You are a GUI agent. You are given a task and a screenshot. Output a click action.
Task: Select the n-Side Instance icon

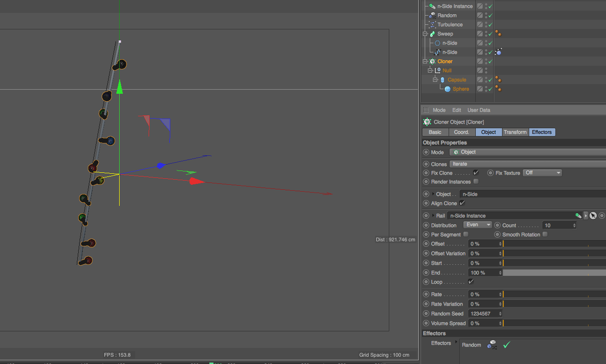[x=431, y=6]
